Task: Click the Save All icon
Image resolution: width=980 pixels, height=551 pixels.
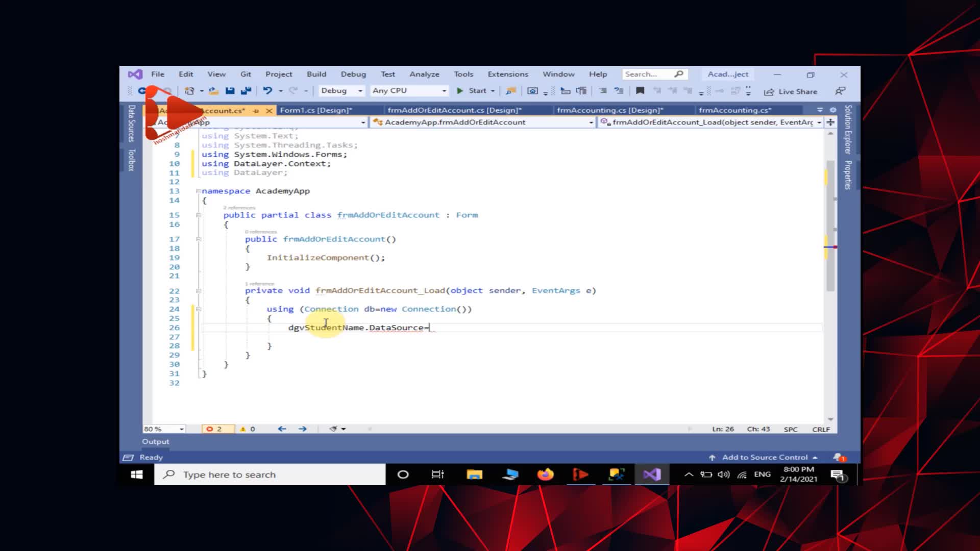Action: pos(246,91)
